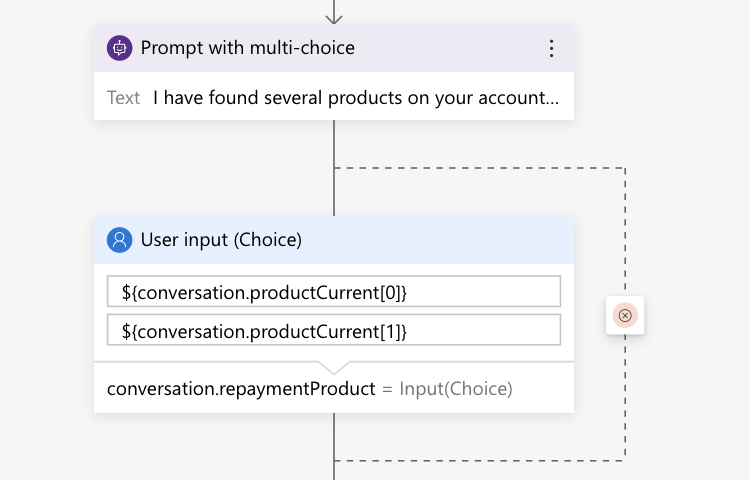The width and height of the screenshot is (750, 480).
Task: Click the 'Text' label on the prompt card
Action: click(x=123, y=98)
